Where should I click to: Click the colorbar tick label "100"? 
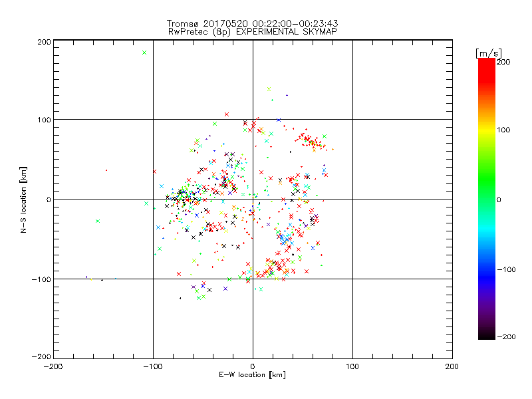tap(503, 130)
